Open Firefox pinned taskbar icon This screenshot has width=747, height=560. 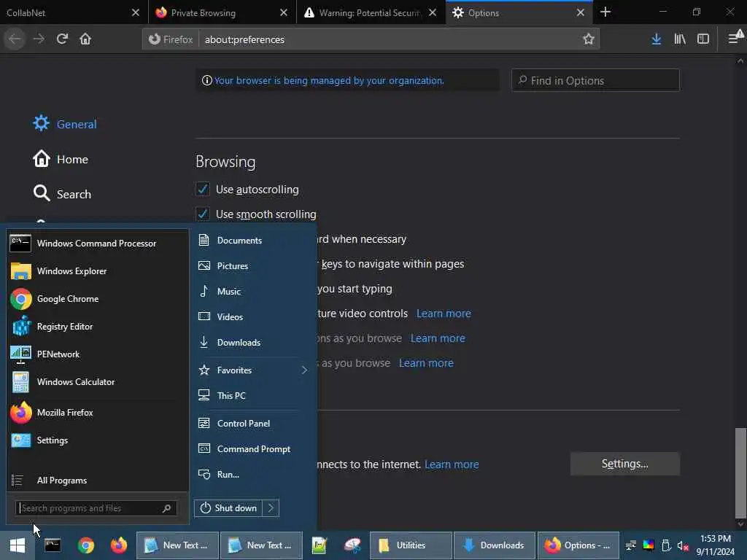tap(119, 545)
